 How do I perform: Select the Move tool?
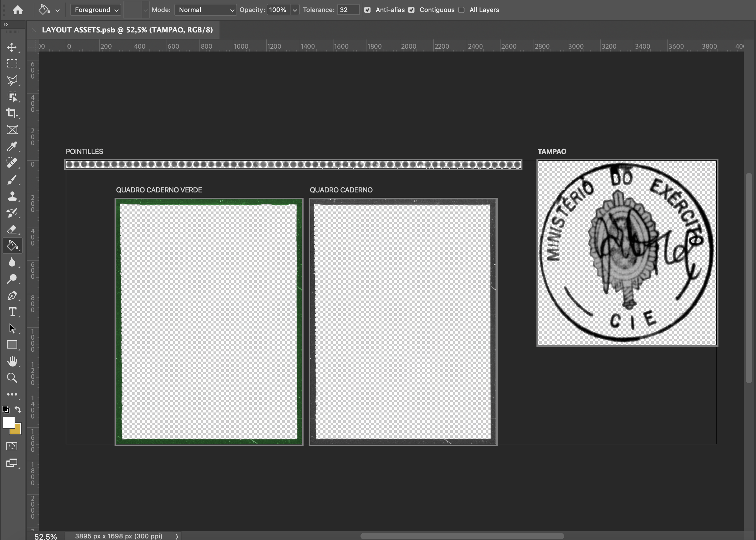coord(12,47)
